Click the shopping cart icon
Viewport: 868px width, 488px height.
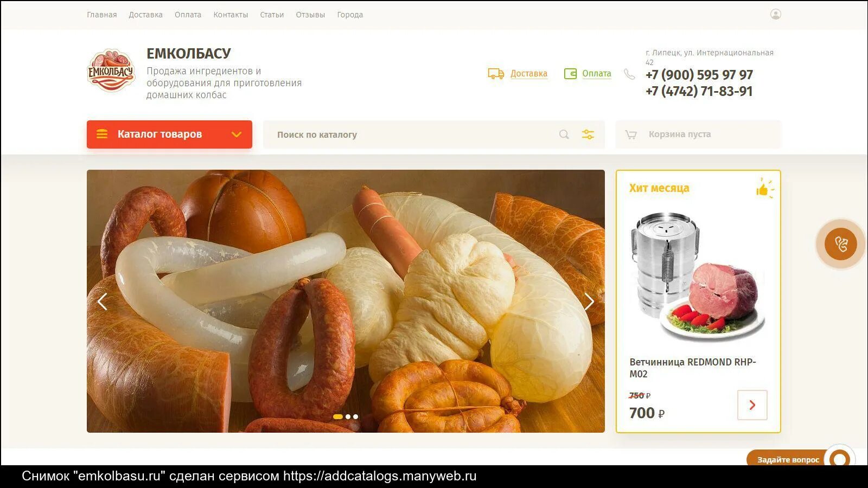(x=631, y=134)
